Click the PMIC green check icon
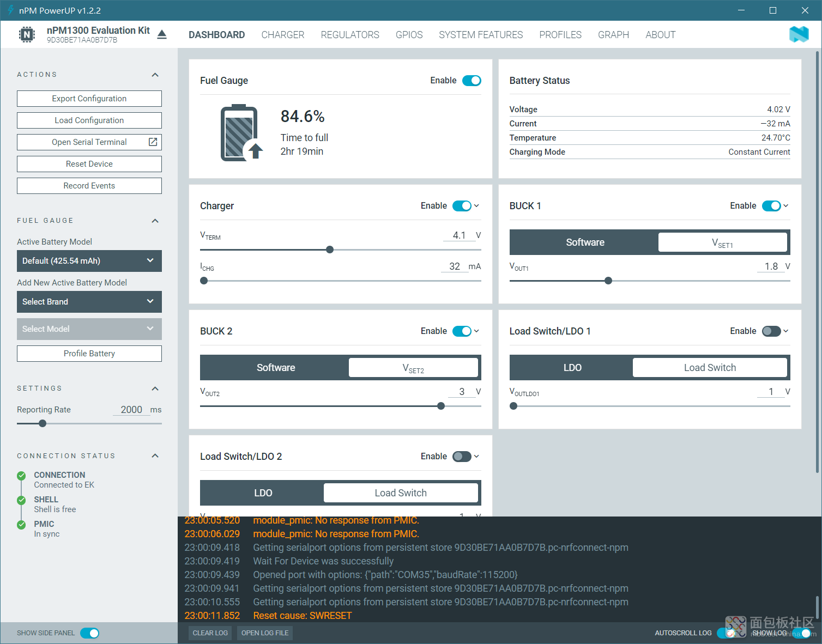The width and height of the screenshot is (822, 644). 21,525
